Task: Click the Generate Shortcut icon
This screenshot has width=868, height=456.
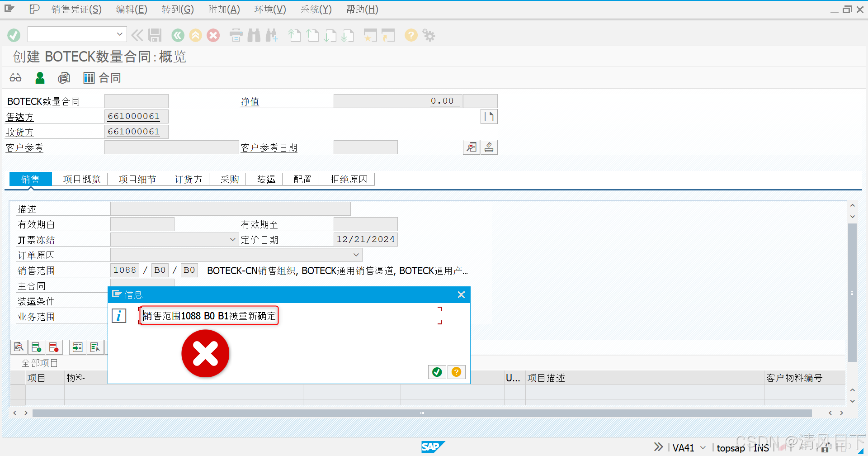Action: (388, 35)
